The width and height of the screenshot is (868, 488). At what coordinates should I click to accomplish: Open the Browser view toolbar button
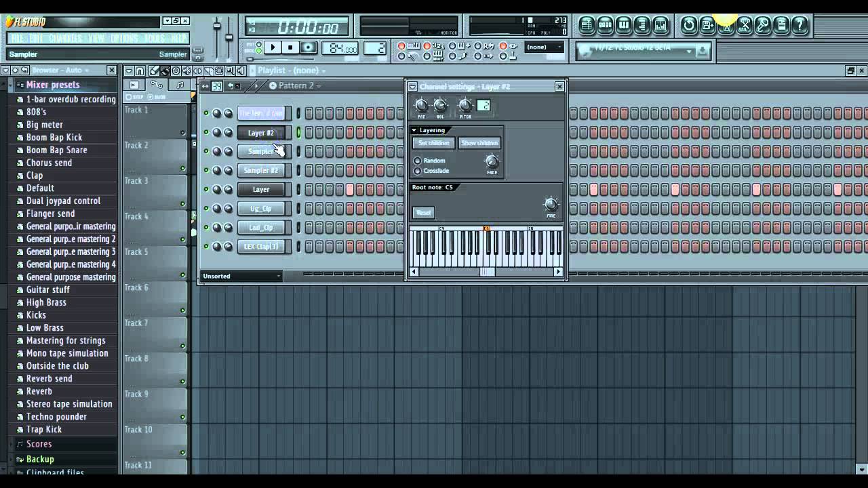(x=642, y=26)
